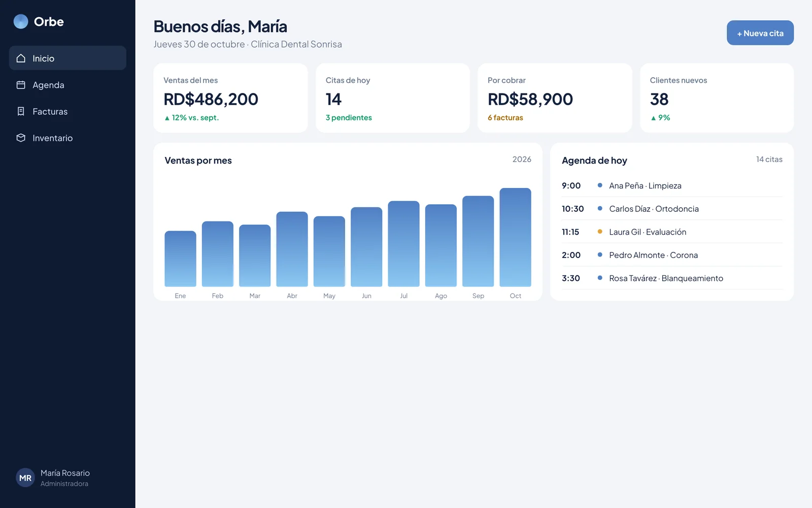Viewport: 812px width, 508px height.
Task: Open the Carlos Díaz Ortodoncia appointment
Action: coord(672,209)
